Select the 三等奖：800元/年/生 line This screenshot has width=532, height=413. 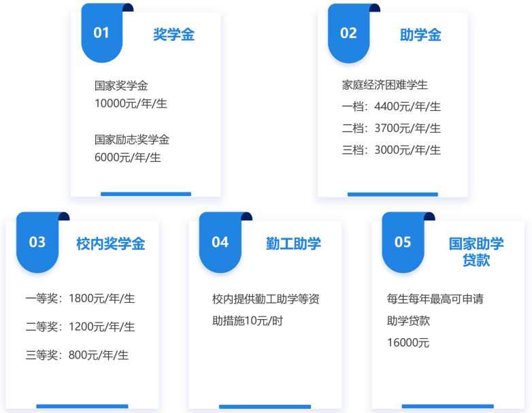77,354
